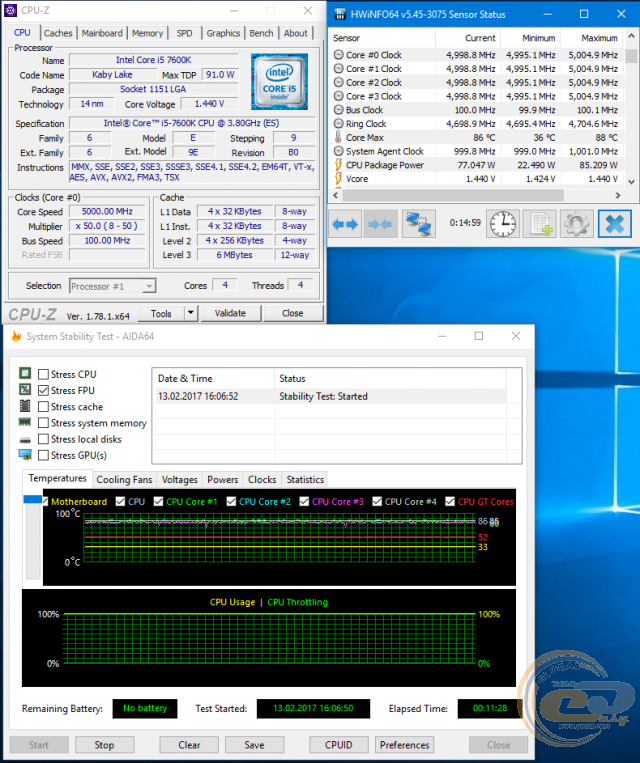
Task: Enable Stress system memory checkbox
Action: click(x=43, y=423)
